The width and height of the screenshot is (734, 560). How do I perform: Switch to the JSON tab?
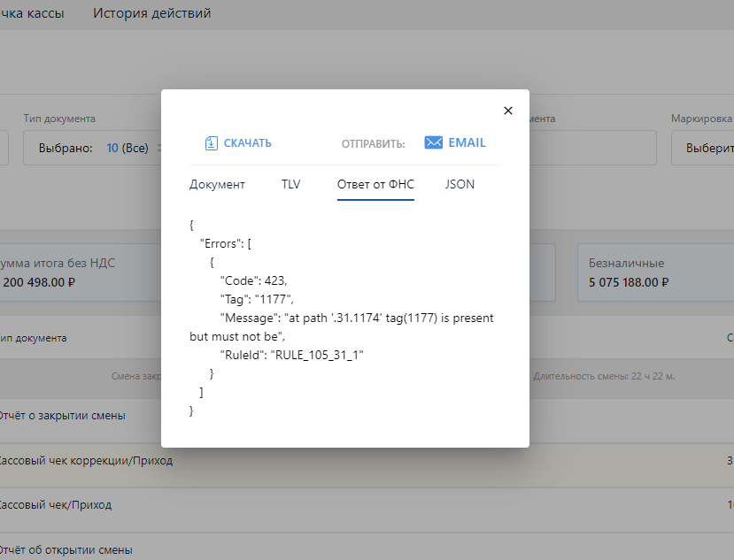pos(460,184)
